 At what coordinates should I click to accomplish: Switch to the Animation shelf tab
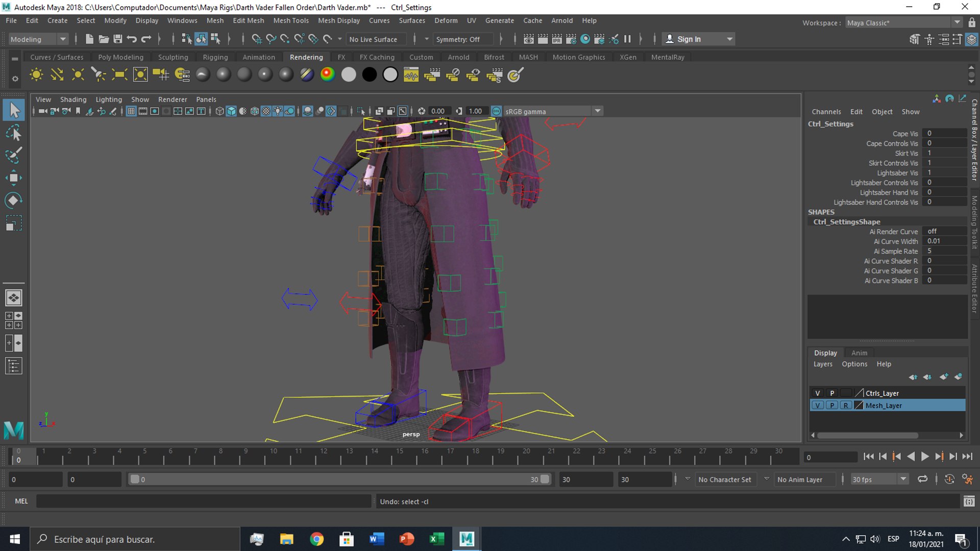coord(259,57)
